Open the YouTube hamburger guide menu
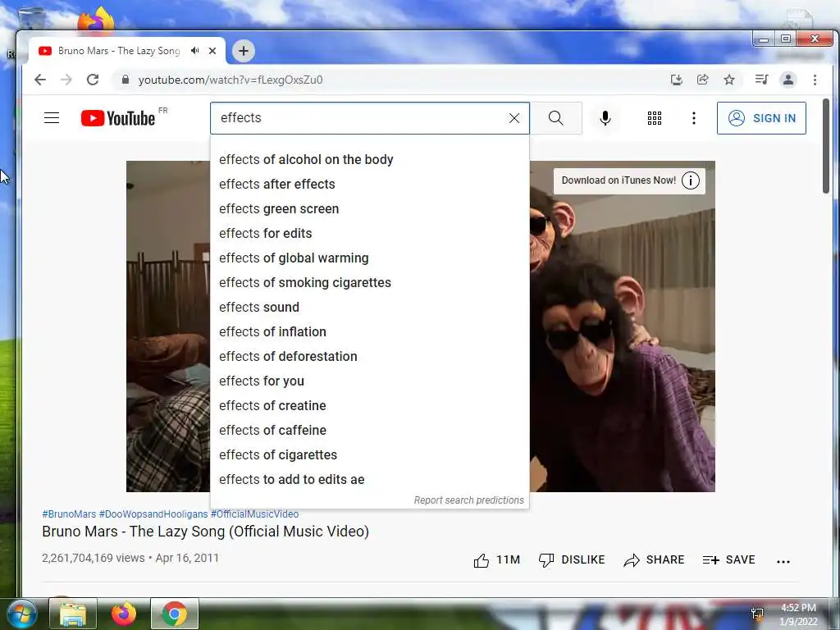The image size is (840, 630). click(x=52, y=118)
